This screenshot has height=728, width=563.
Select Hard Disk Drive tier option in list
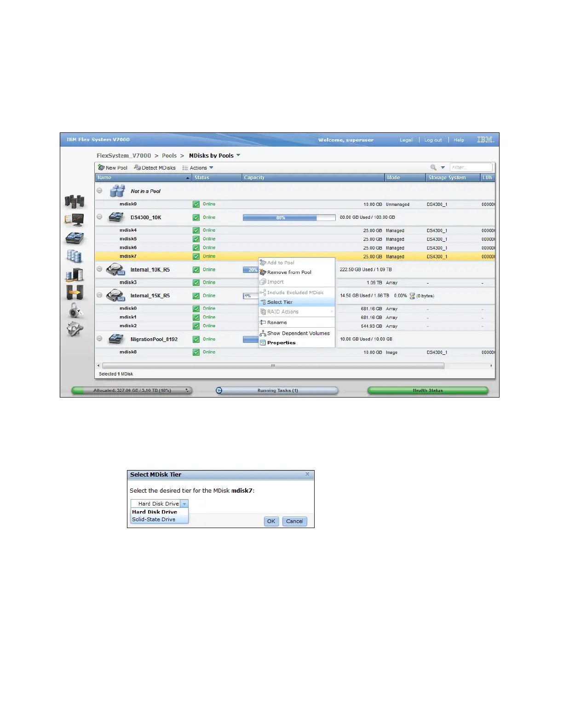[x=160, y=512]
